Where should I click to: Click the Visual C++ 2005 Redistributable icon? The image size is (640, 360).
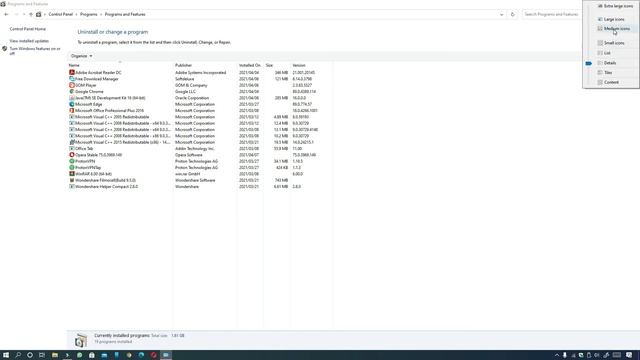coord(72,117)
